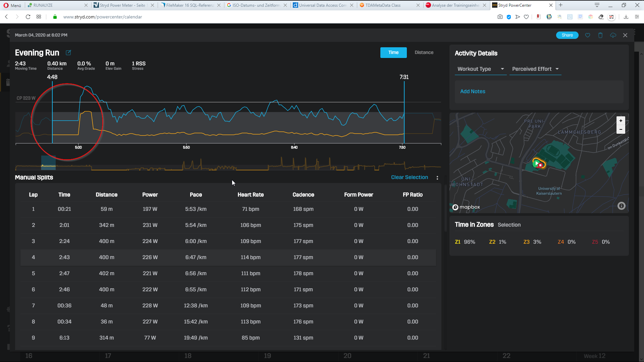The width and height of the screenshot is (644, 362).
Task: Open map info attribution icon
Action: point(621,206)
